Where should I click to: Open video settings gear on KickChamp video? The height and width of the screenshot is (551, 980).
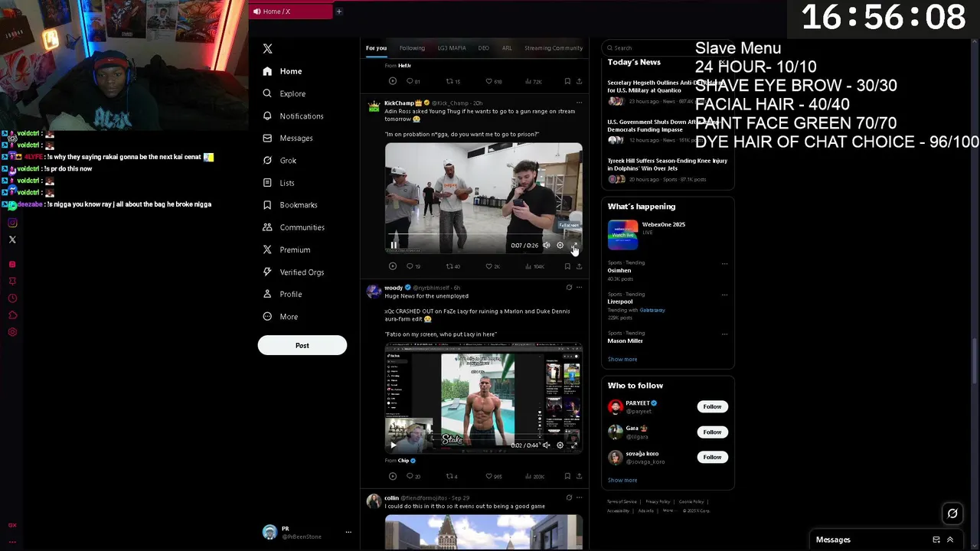tap(560, 245)
